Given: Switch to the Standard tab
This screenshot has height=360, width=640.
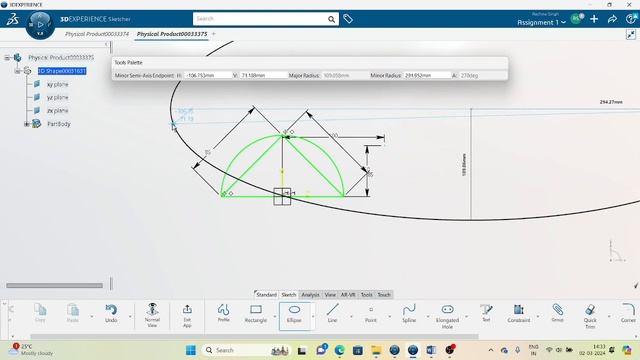Looking at the screenshot, I should point(266,295).
